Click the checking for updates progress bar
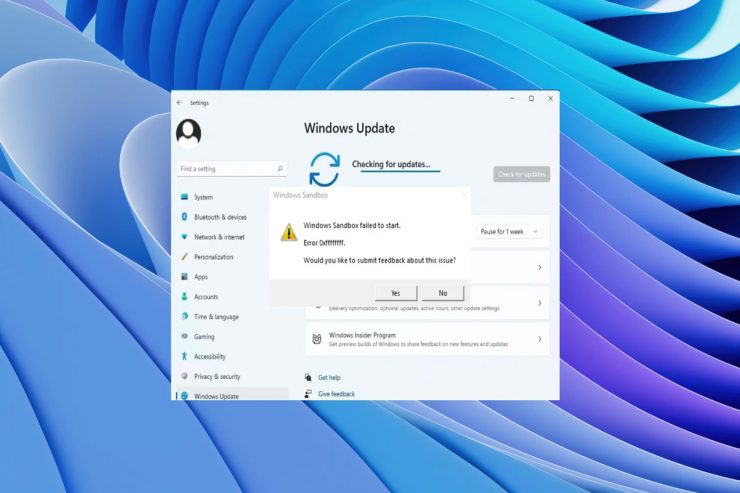 [400, 172]
